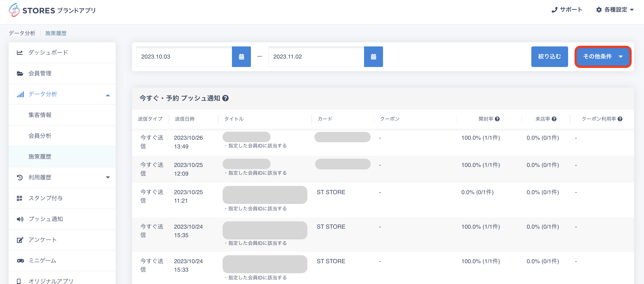644x284 pixels.
Task: Select 会員分析 in the sidebar
Action: point(40,136)
